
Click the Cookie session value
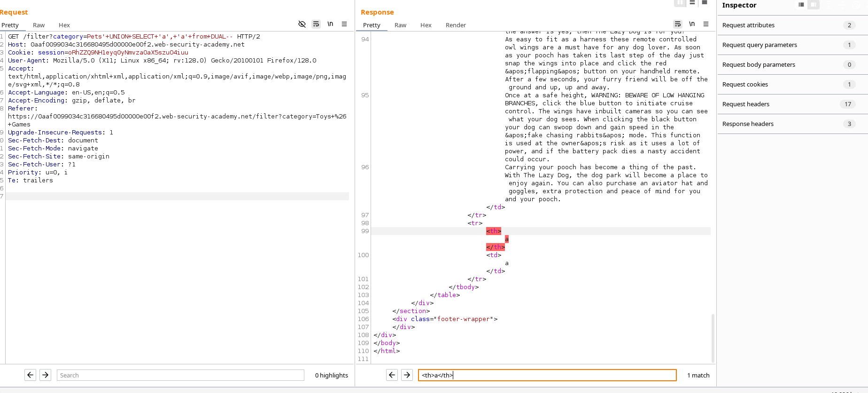128,52
